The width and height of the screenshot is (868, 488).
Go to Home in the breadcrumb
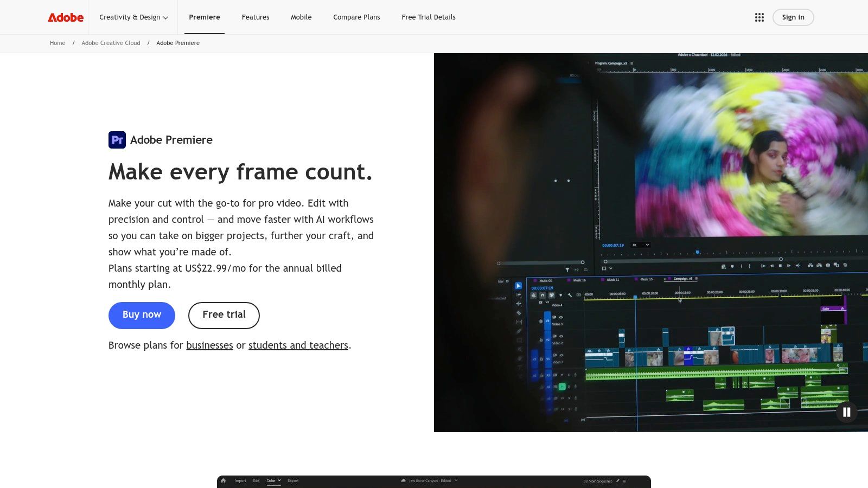click(58, 43)
